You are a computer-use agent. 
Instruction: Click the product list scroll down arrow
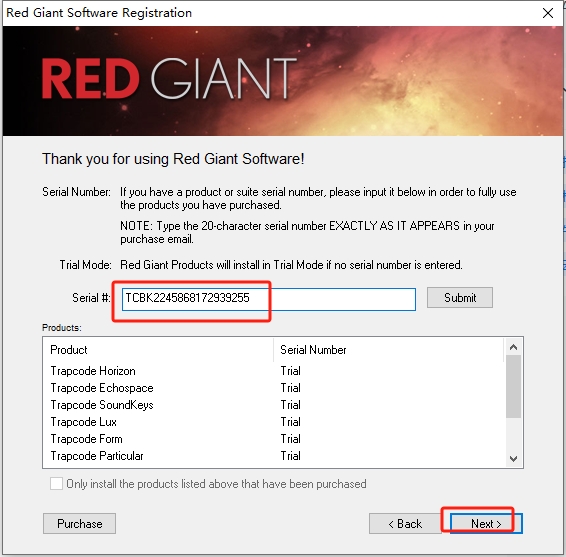pos(513,459)
